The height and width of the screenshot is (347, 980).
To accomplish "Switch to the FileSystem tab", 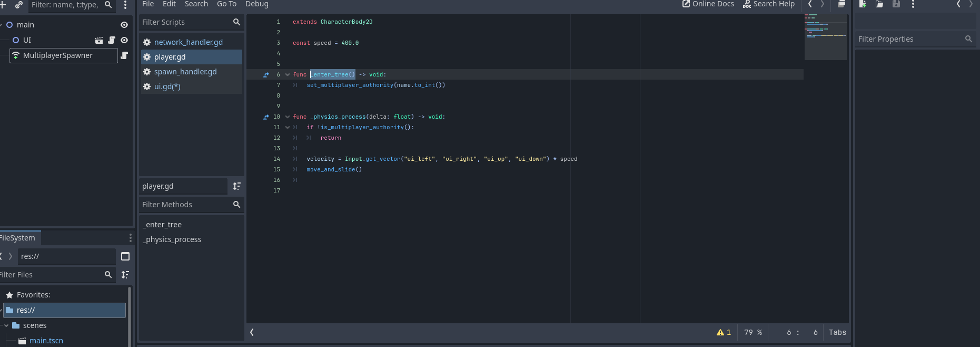I will (18, 238).
